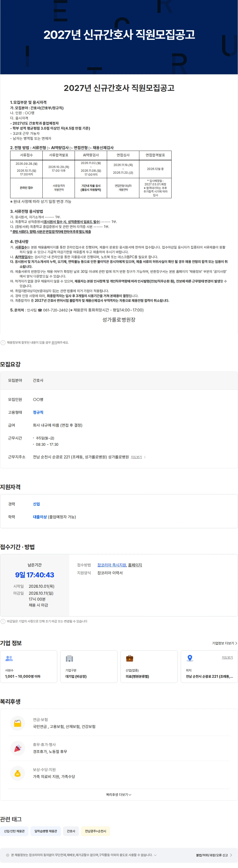This screenshot has width=238, height=868.
Task: Select the 간호사 tag
Action: pyautogui.click(x=71, y=831)
